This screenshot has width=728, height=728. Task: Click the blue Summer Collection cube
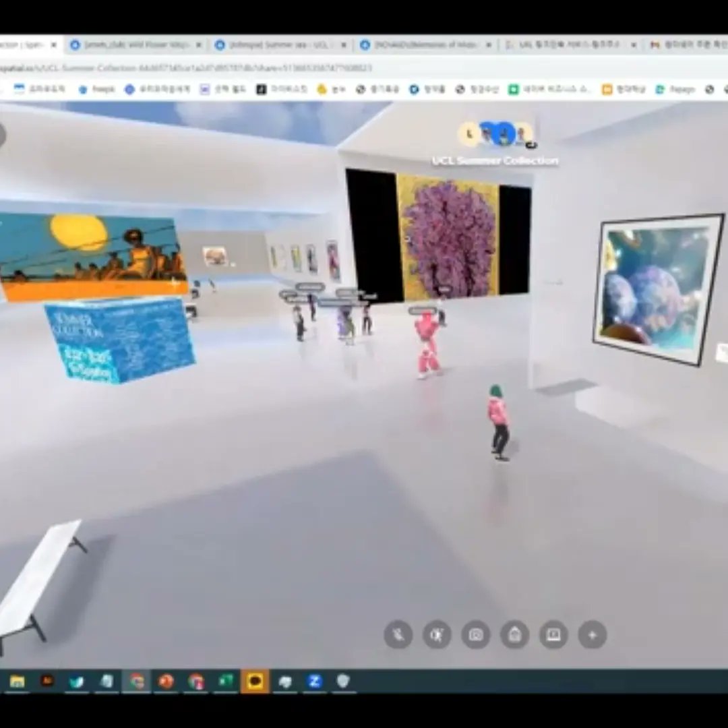tap(121, 340)
